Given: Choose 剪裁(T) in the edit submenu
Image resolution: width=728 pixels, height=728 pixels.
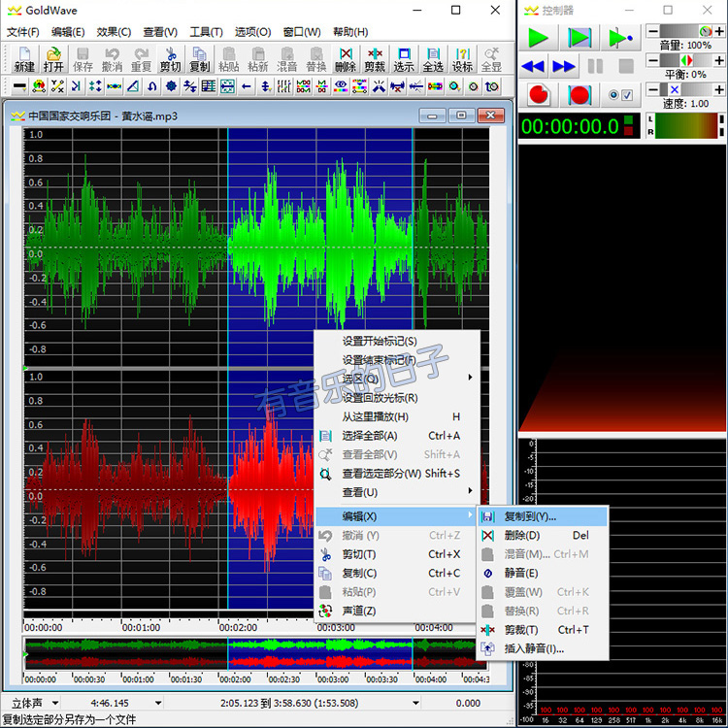Looking at the screenshot, I should 543,630.
